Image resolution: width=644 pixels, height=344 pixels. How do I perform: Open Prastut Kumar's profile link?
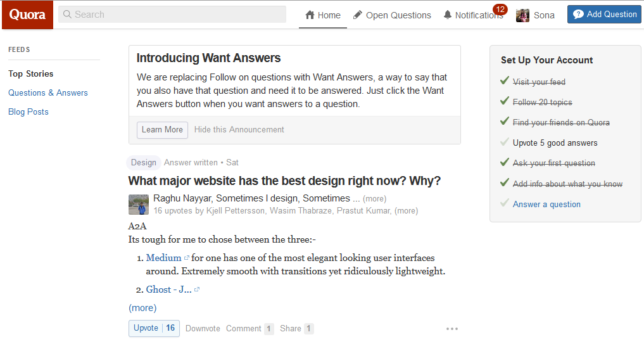[x=363, y=211]
